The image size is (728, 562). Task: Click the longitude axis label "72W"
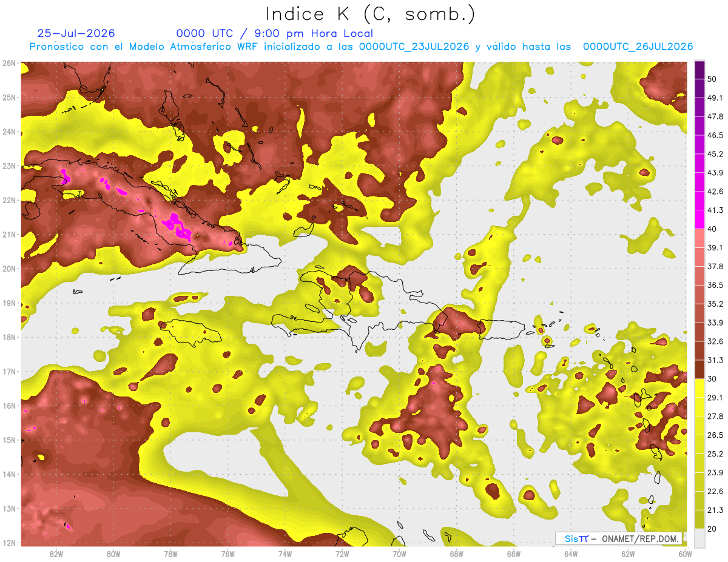pyautogui.click(x=342, y=554)
